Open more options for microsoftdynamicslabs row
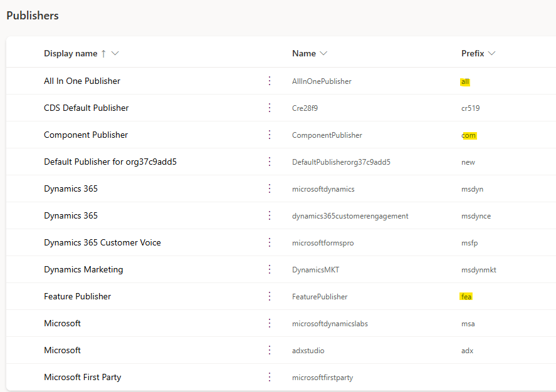 coord(270,323)
